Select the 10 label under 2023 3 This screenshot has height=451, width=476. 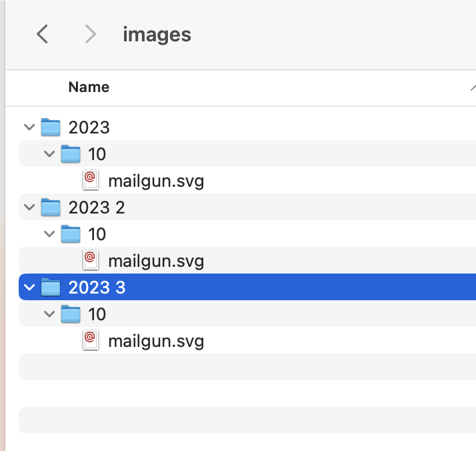pyautogui.click(x=97, y=314)
